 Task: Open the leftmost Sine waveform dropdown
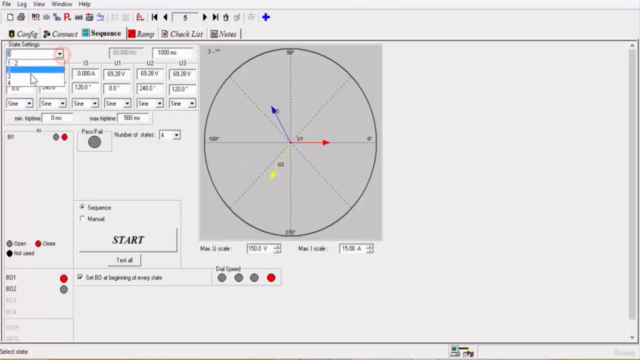click(x=29, y=104)
